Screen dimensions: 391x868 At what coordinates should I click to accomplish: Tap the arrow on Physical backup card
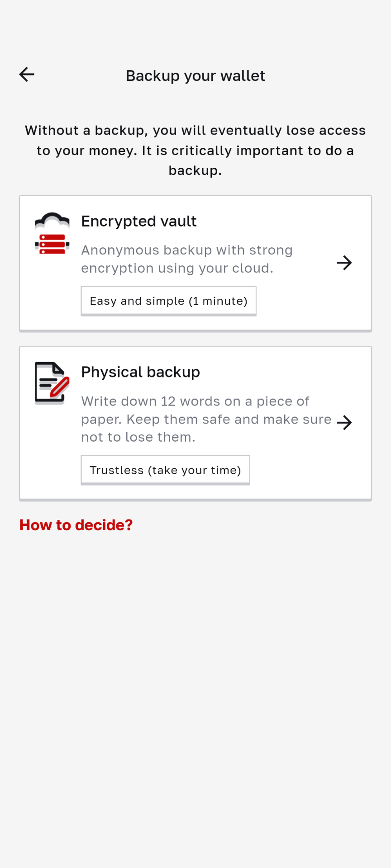click(344, 423)
